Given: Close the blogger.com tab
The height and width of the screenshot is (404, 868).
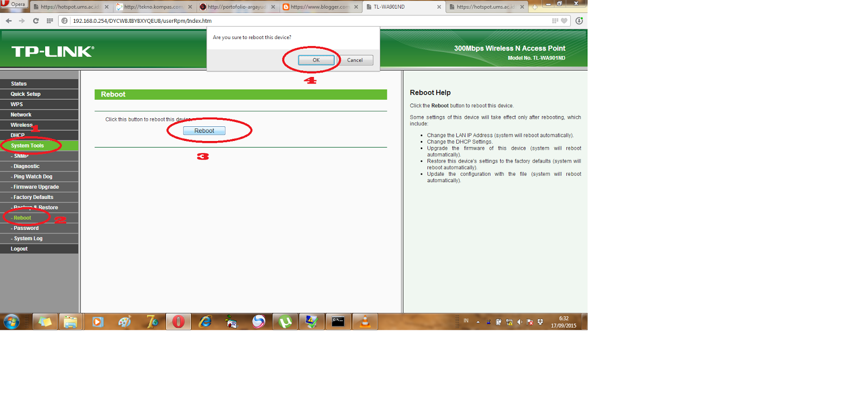Looking at the screenshot, I should pyautogui.click(x=356, y=7).
